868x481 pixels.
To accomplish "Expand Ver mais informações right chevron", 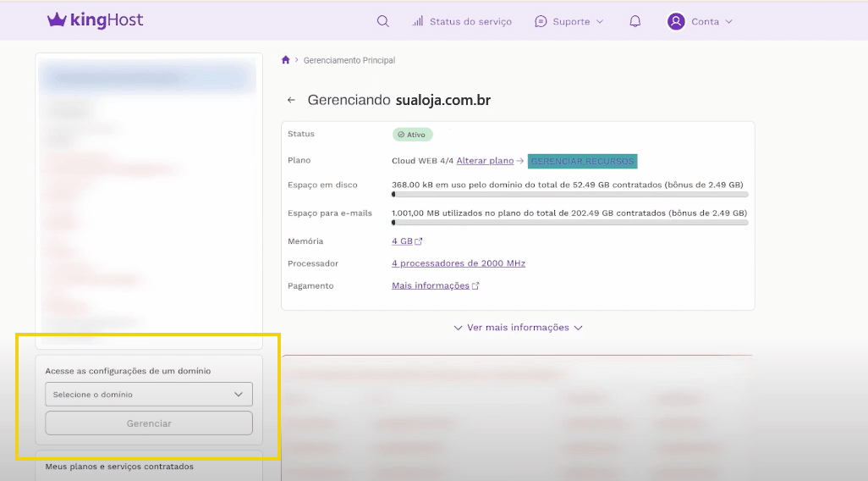I will click(x=578, y=328).
